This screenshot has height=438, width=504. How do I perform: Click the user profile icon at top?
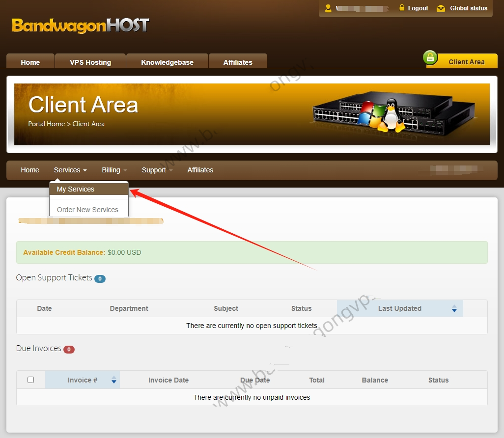click(328, 8)
